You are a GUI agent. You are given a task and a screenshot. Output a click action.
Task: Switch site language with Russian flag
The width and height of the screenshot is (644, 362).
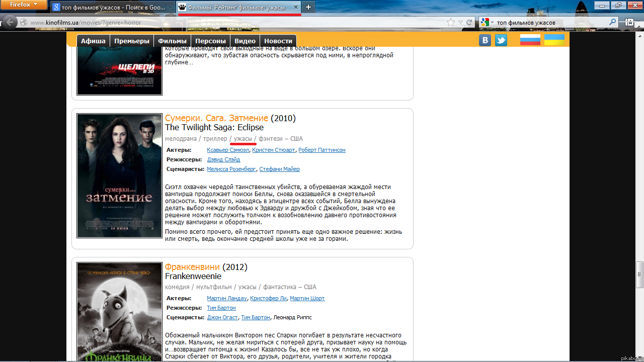pyautogui.click(x=530, y=40)
